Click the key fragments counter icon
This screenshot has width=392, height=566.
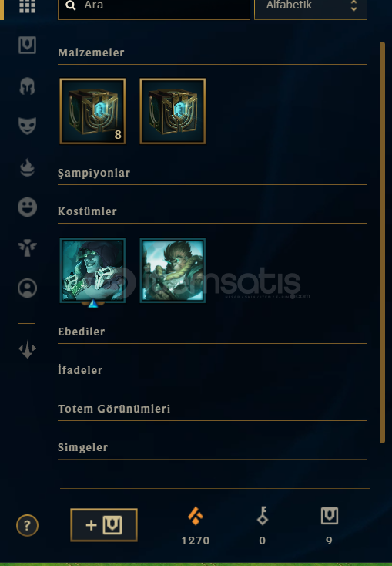click(263, 515)
